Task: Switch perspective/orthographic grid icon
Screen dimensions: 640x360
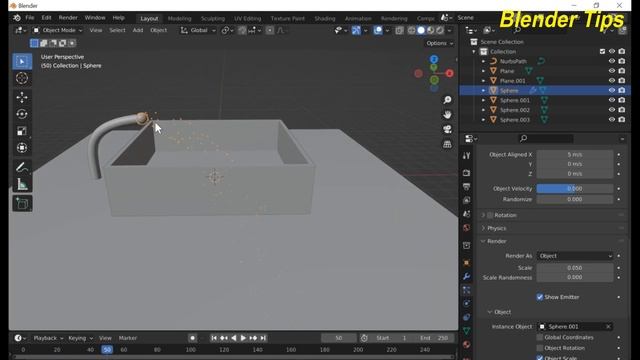Action: click(x=447, y=144)
